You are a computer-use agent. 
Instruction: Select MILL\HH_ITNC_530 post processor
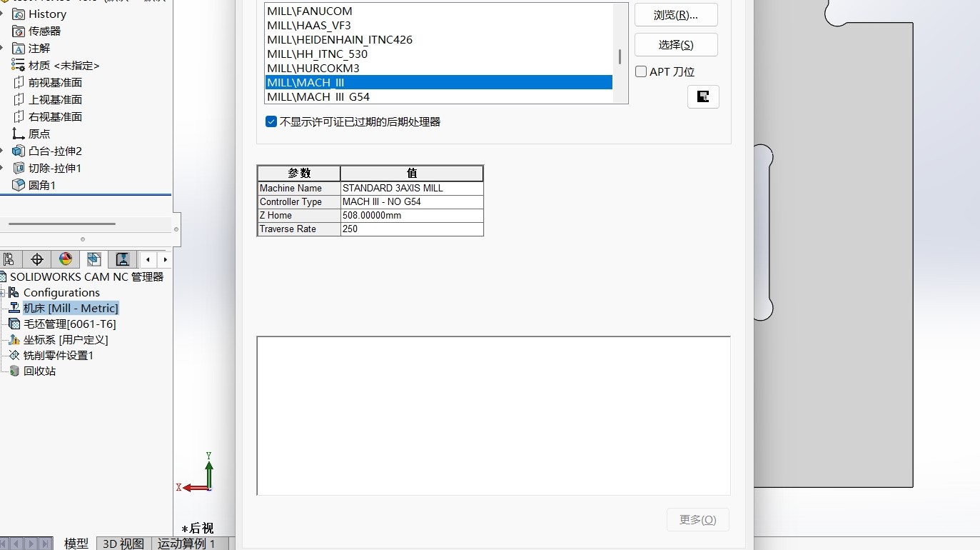438,54
